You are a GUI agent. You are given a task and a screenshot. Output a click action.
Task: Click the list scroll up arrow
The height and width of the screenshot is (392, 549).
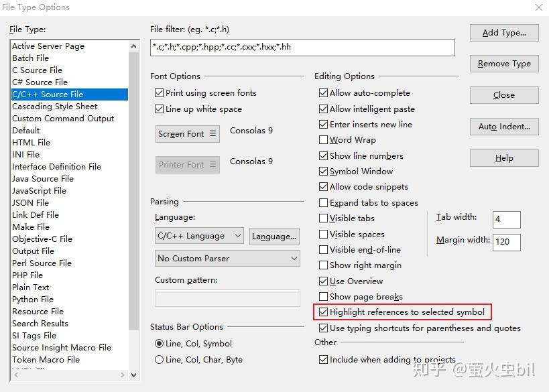(133, 46)
